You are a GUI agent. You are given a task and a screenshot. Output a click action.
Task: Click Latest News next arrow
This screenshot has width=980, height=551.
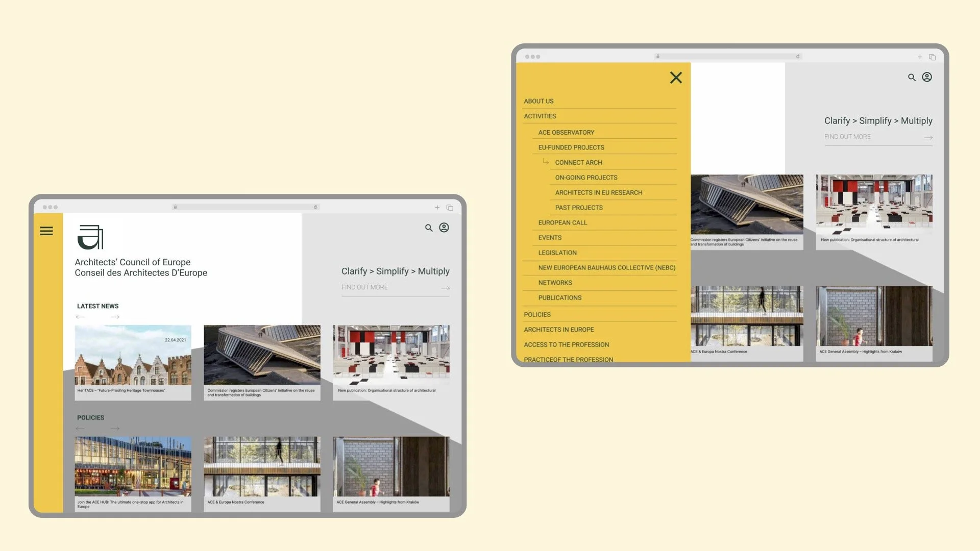click(115, 317)
